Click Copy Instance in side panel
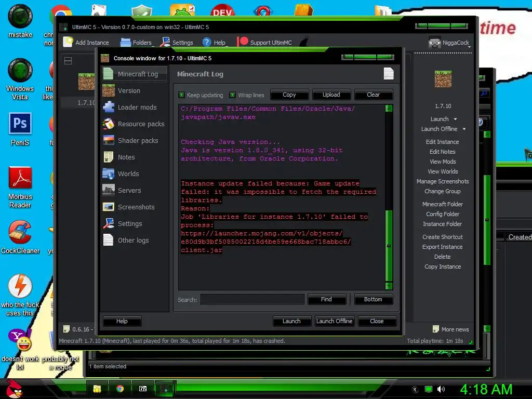Screen dimensions: 532x399 443,267
